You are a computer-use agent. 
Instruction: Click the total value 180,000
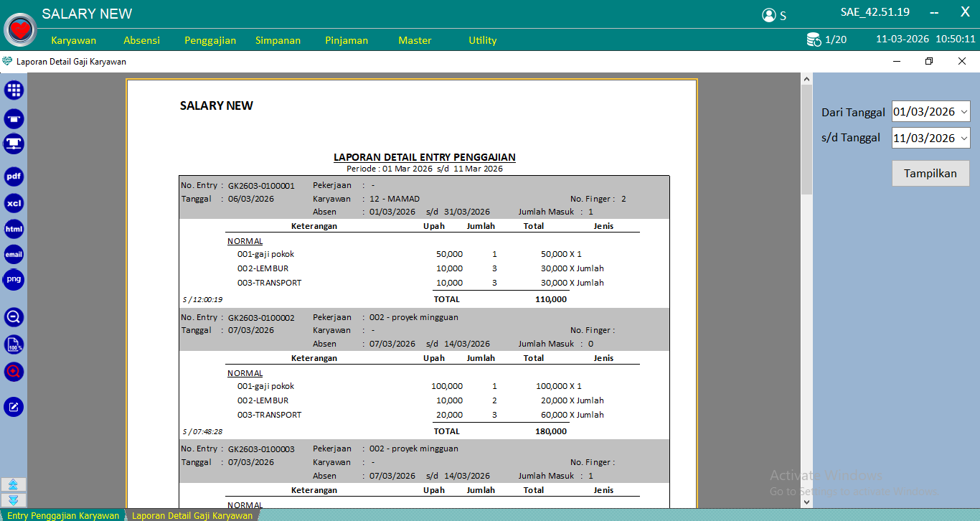(x=551, y=431)
